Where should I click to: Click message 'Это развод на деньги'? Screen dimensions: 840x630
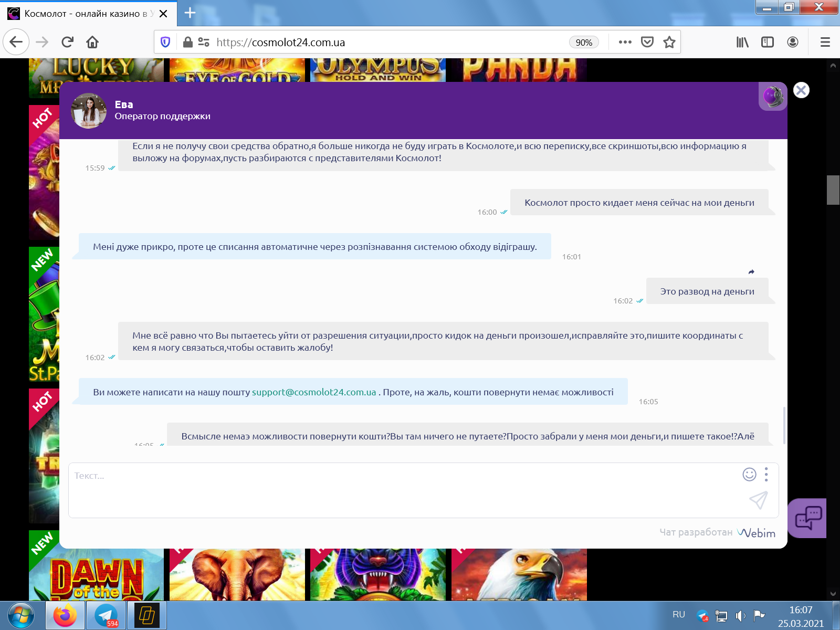click(x=707, y=291)
